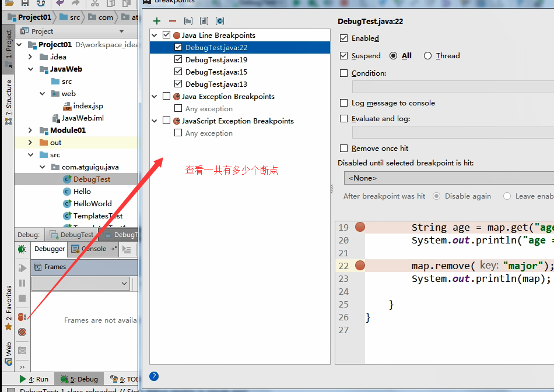Viewport: 554px width, 392px height.
Task: Uncheck the DebugTest.java:19 breakpoint checkbox
Action: click(x=178, y=59)
